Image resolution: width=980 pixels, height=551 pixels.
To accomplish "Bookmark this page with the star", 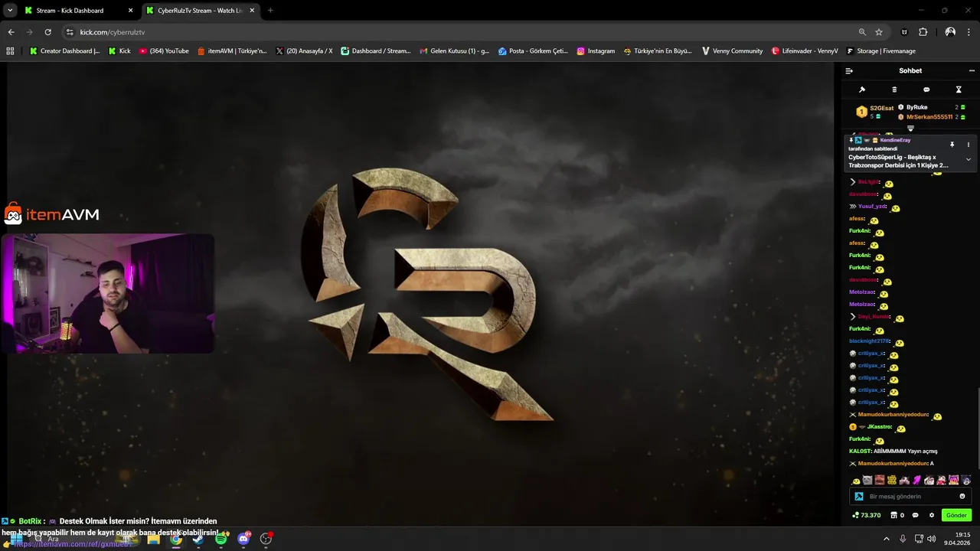I will click(x=879, y=32).
